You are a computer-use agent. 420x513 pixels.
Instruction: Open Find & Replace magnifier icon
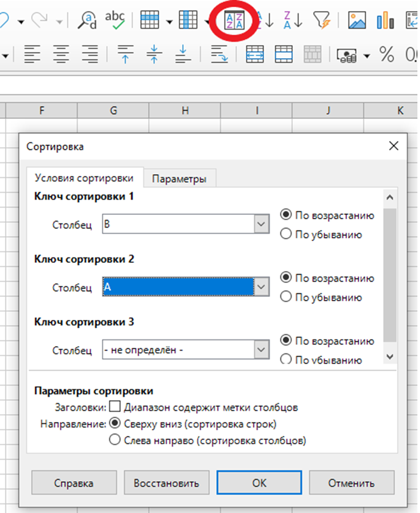click(x=87, y=21)
